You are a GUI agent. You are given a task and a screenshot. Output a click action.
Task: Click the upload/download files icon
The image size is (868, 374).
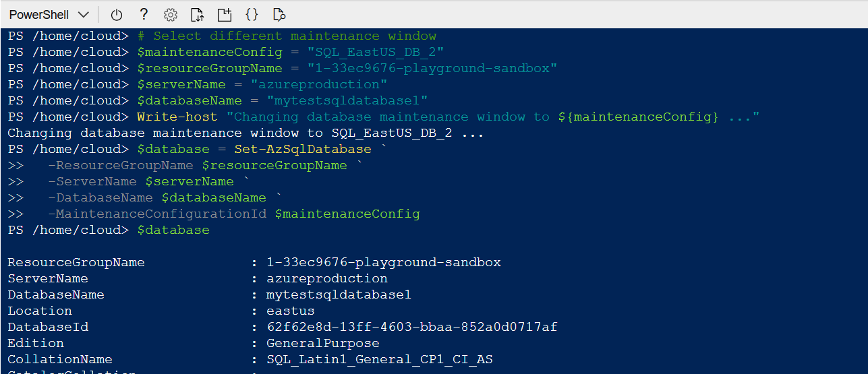pyautogui.click(x=197, y=14)
